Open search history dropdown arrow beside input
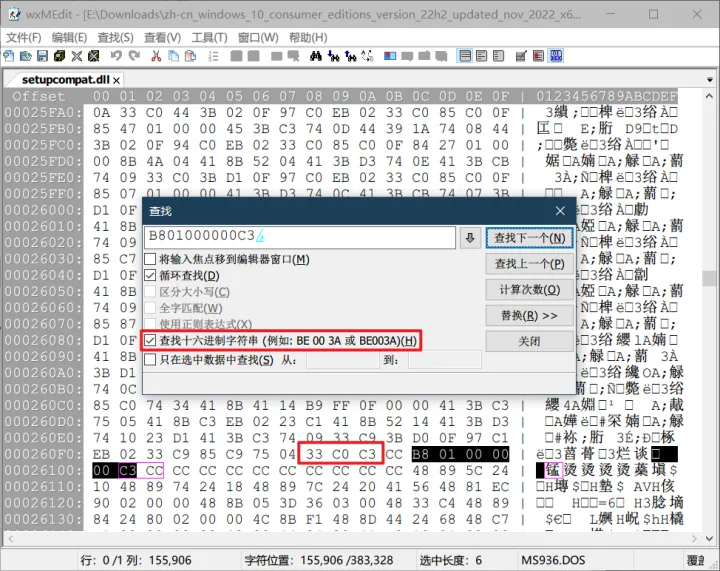 (x=470, y=238)
